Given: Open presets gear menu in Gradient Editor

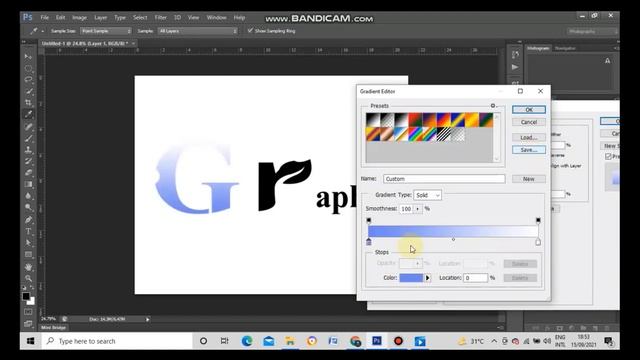Looking at the screenshot, I should (493, 106).
